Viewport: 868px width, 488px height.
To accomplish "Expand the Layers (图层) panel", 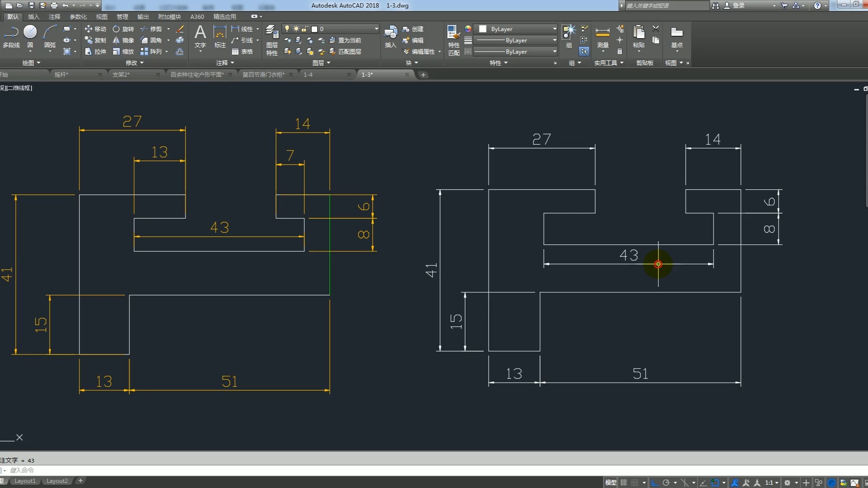I will click(322, 63).
